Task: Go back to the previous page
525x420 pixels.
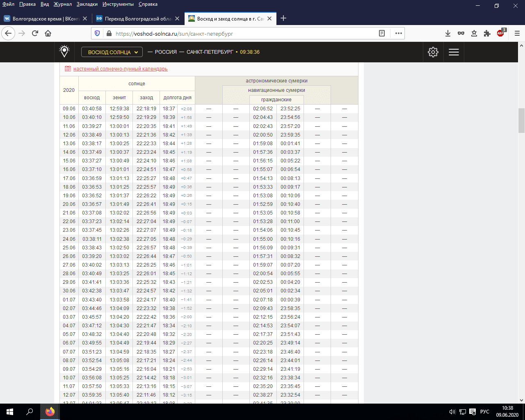Action: click(x=9, y=33)
